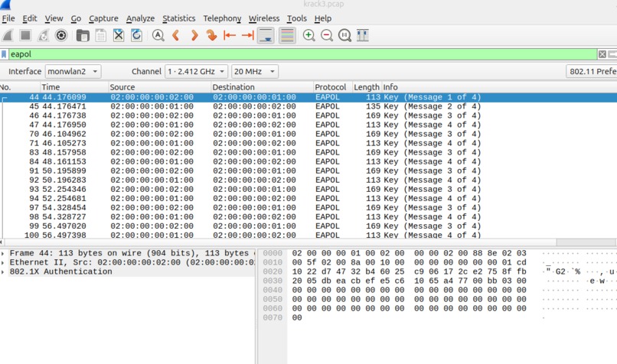Open the Statistics menu
617x364 pixels.
click(178, 18)
